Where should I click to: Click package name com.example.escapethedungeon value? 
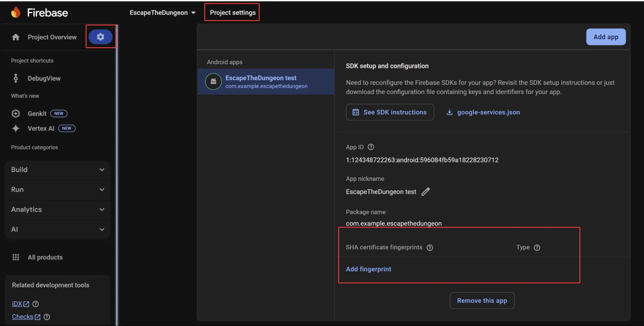point(394,223)
